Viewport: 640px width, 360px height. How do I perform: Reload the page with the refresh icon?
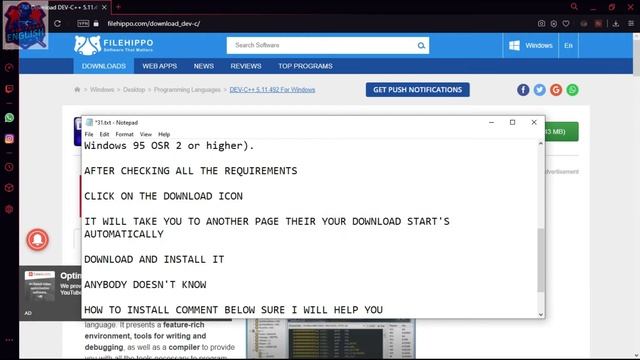coord(58,24)
